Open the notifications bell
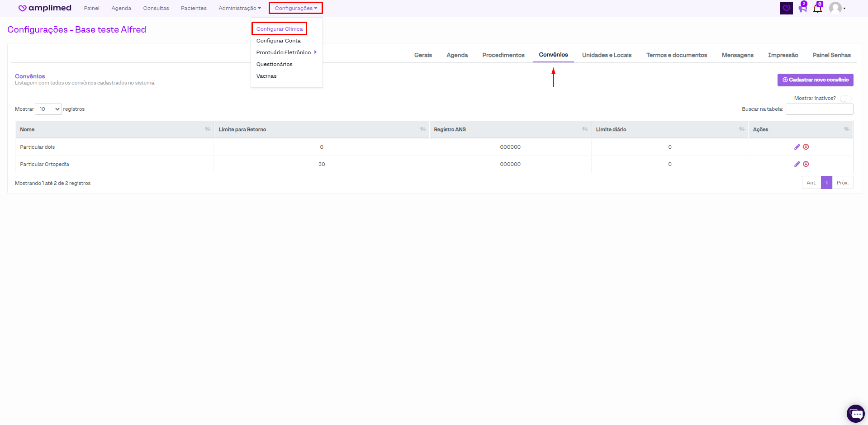This screenshot has width=868, height=425. pyautogui.click(x=817, y=8)
